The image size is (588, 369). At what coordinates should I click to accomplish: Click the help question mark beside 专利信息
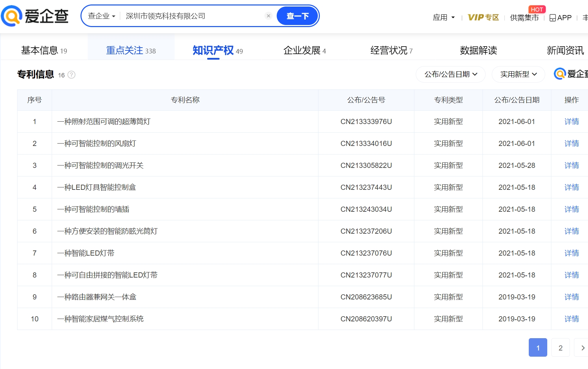coord(71,75)
